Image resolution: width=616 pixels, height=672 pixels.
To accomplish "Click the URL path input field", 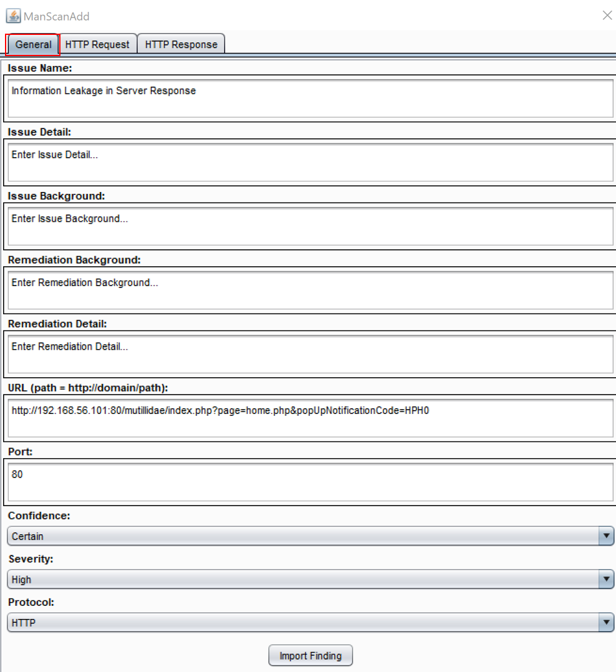I will (x=310, y=418).
